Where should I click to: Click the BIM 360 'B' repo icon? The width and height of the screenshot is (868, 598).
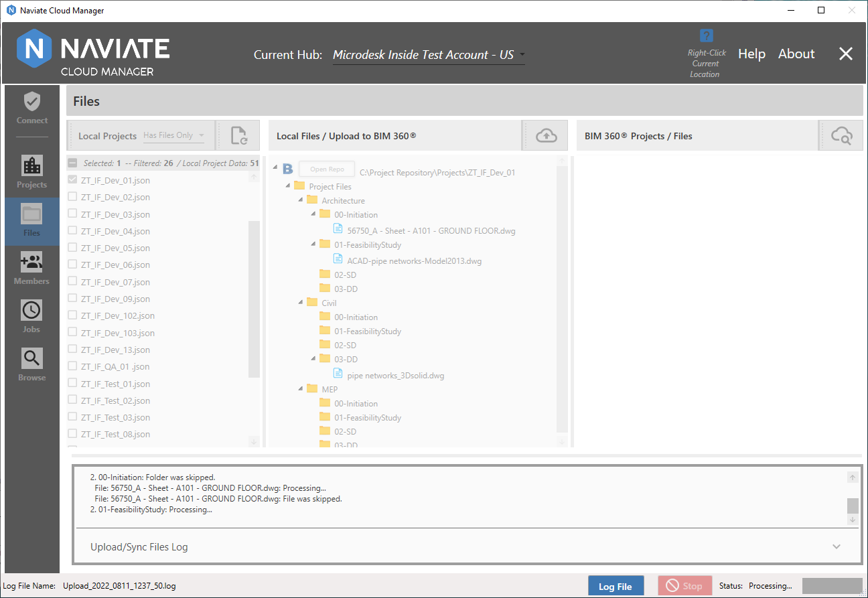pos(288,169)
